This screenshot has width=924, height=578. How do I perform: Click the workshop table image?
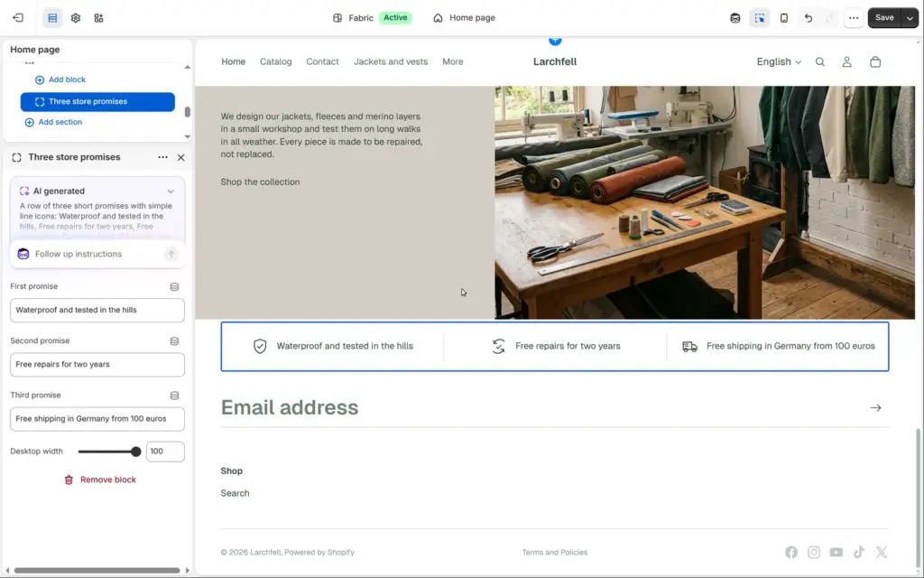[x=705, y=203]
